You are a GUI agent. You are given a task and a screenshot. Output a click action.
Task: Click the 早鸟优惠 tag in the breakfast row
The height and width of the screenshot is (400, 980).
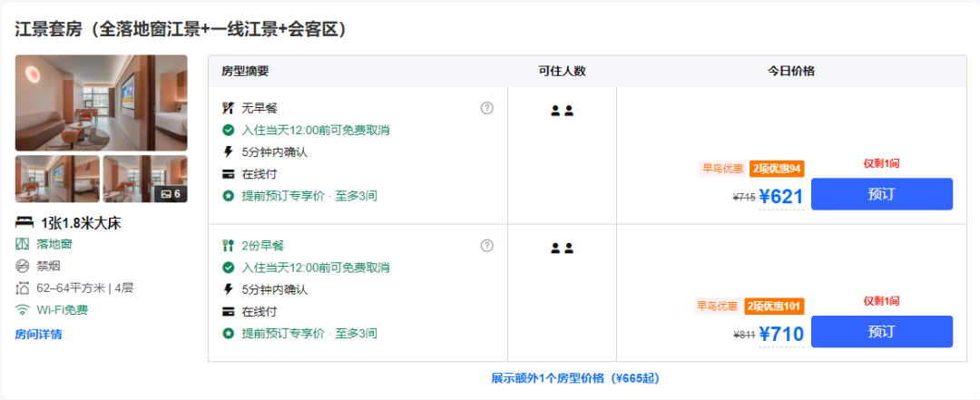(x=718, y=307)
